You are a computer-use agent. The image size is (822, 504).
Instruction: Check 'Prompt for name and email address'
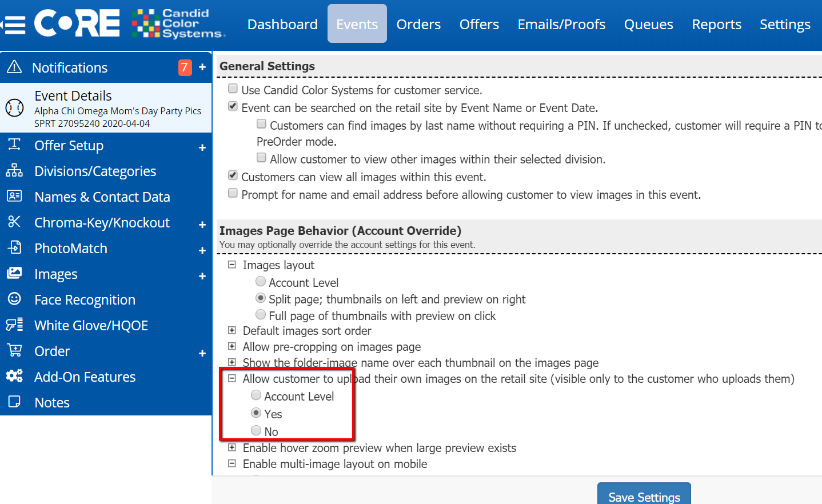point(233,193)
